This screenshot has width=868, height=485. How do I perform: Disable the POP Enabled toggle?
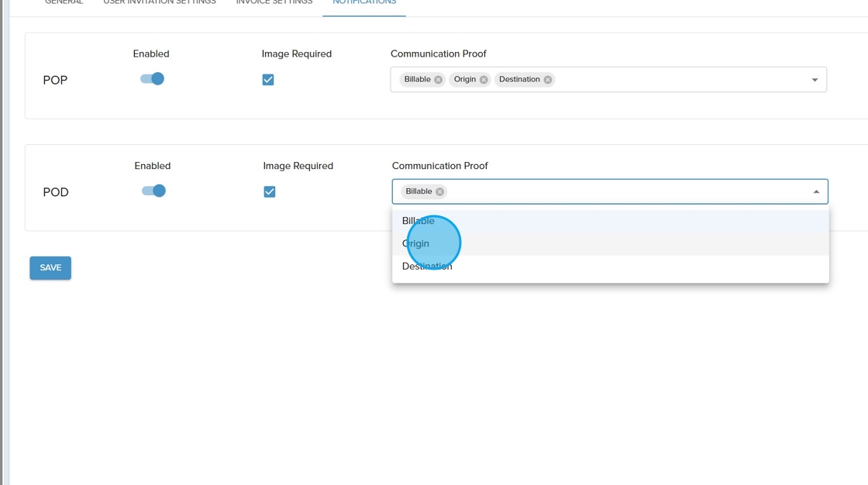[x=153, y=79]
